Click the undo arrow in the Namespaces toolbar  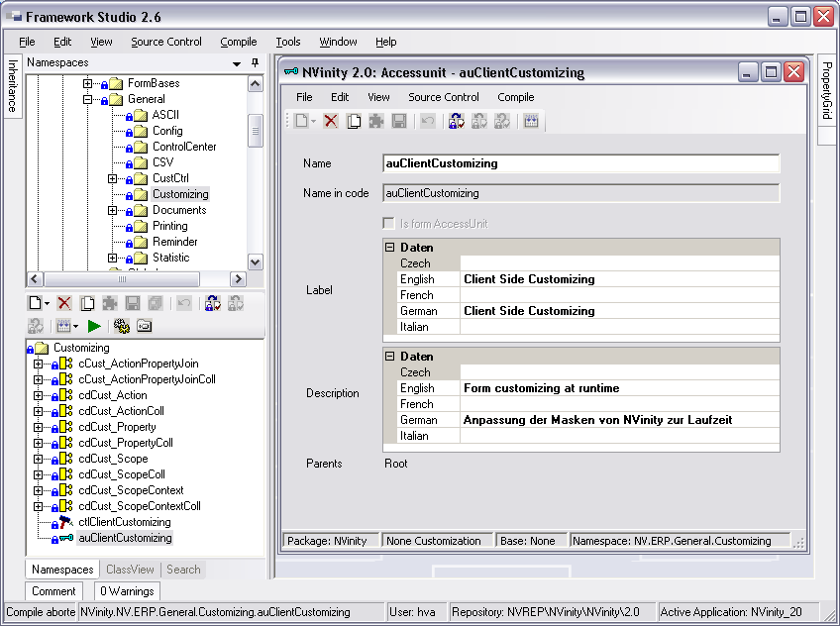click(184, 304)
